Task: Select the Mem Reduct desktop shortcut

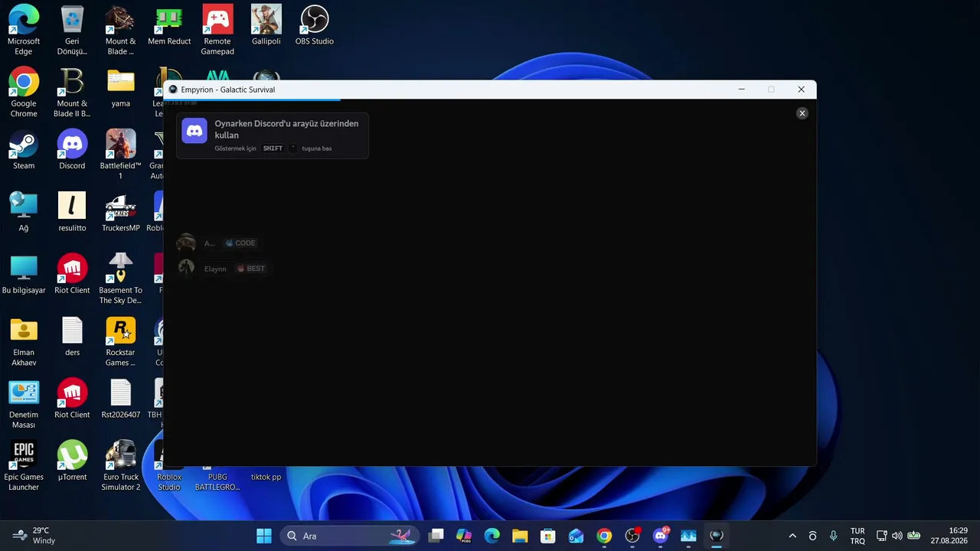Action: [x=169, y=25]
